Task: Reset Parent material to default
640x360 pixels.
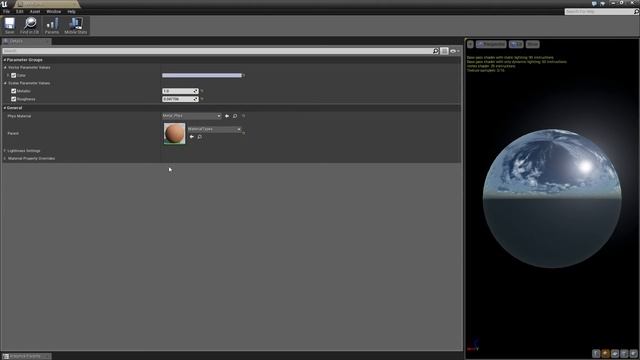Action: 244,133
